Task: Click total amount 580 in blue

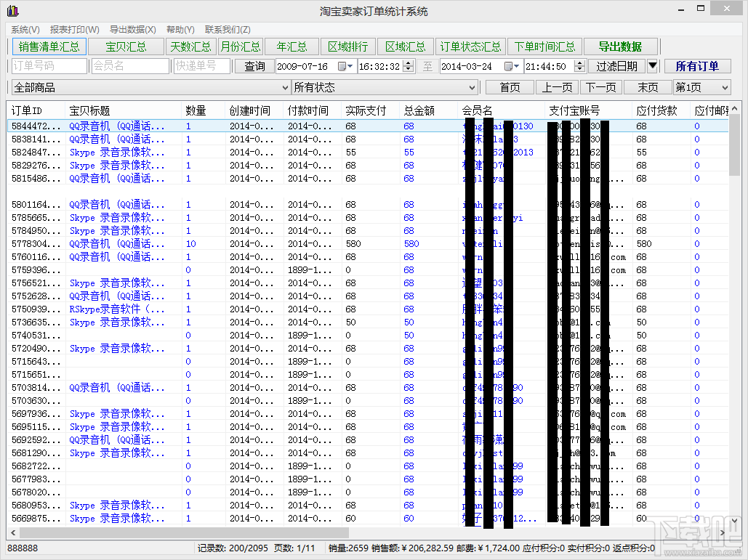Action: click(411, 244)
